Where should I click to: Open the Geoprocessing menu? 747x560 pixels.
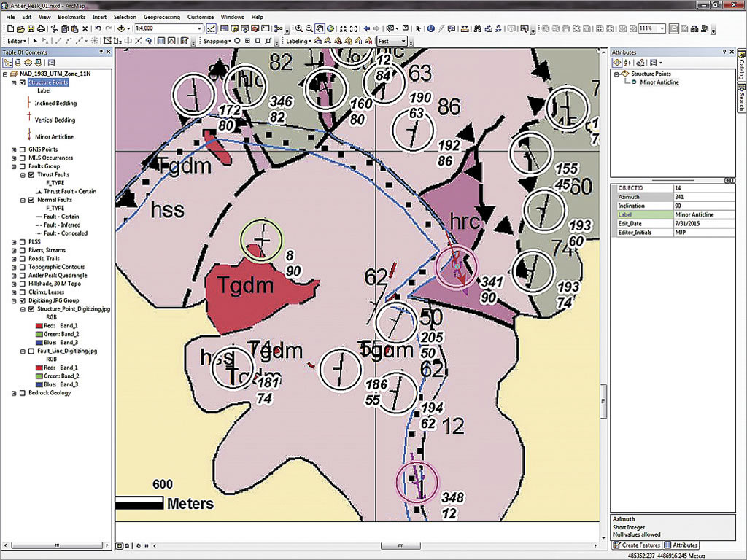point(161,17)
